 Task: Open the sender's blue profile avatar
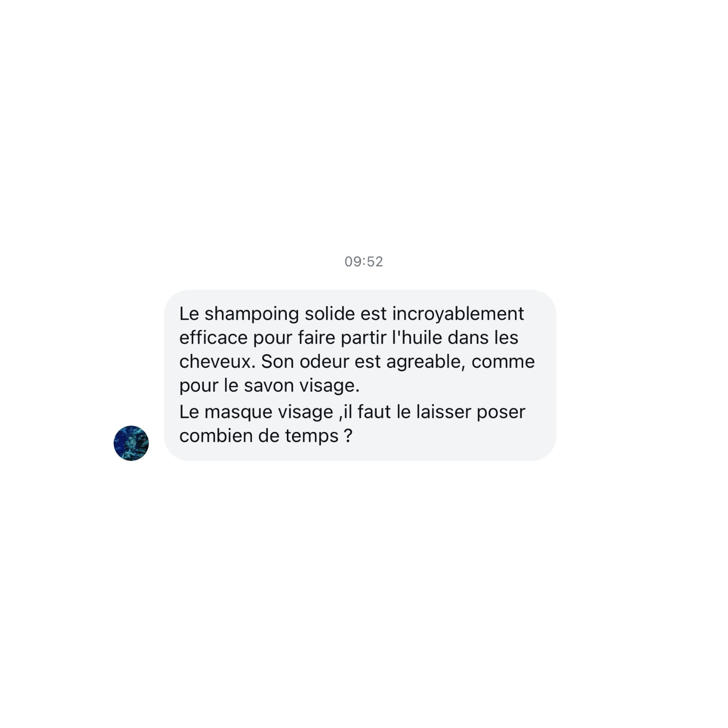click(131, 443)
